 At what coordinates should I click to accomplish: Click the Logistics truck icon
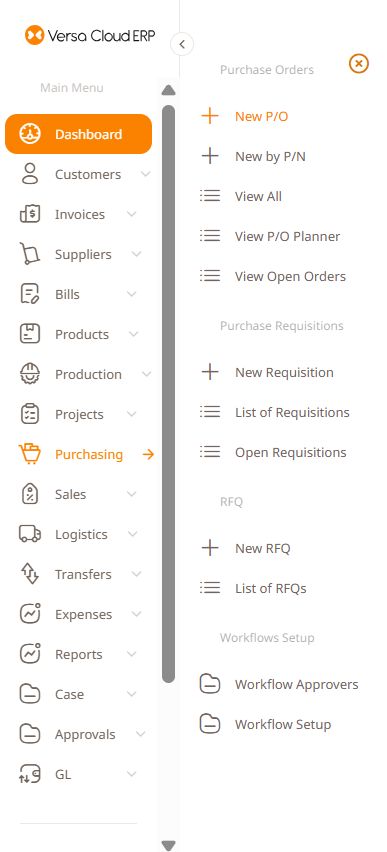point(30,534)
